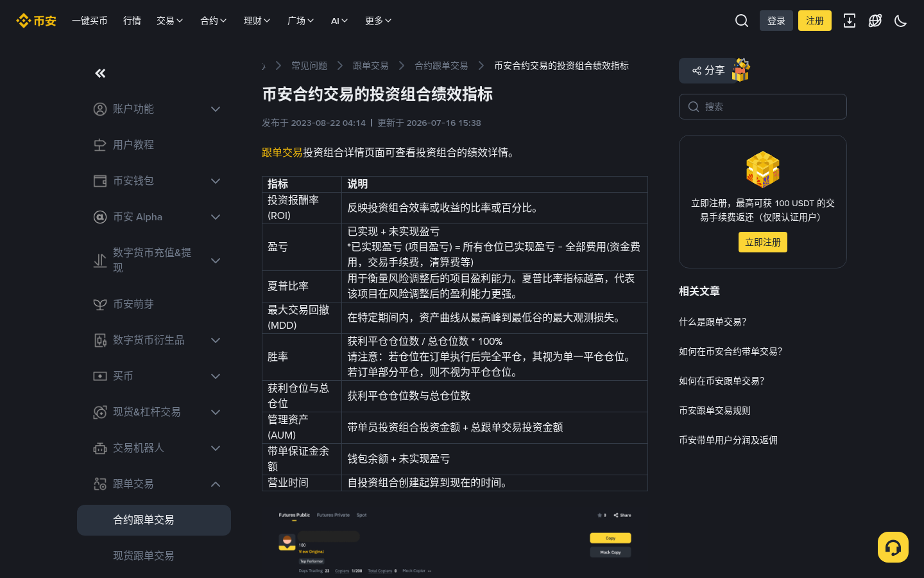Screen dimensions: 924x578
Task: Expand the 交易机器人 chevron
Action: tap(216, 448)
